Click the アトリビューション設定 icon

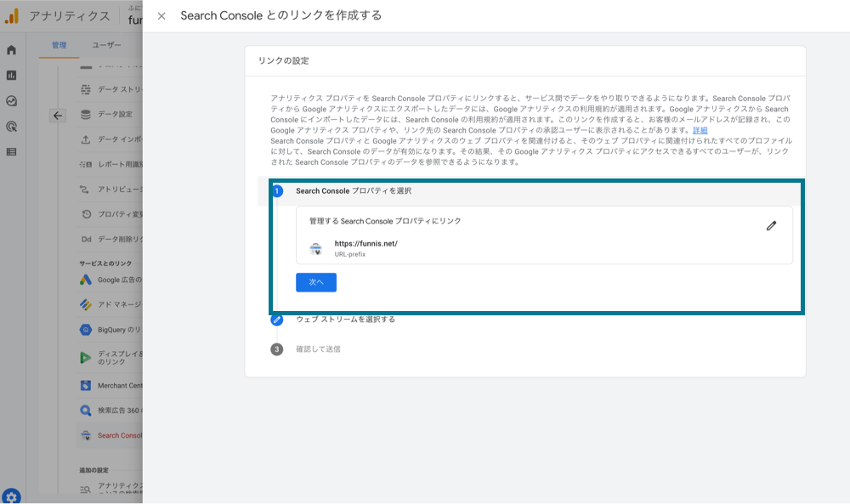[84, 190]
